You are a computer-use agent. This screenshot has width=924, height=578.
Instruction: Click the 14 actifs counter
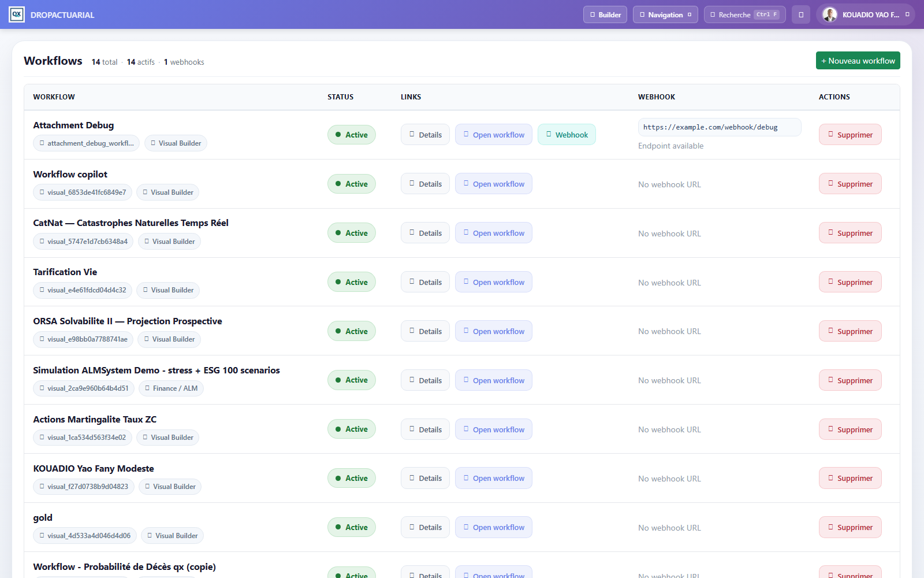tap(141, 62)
